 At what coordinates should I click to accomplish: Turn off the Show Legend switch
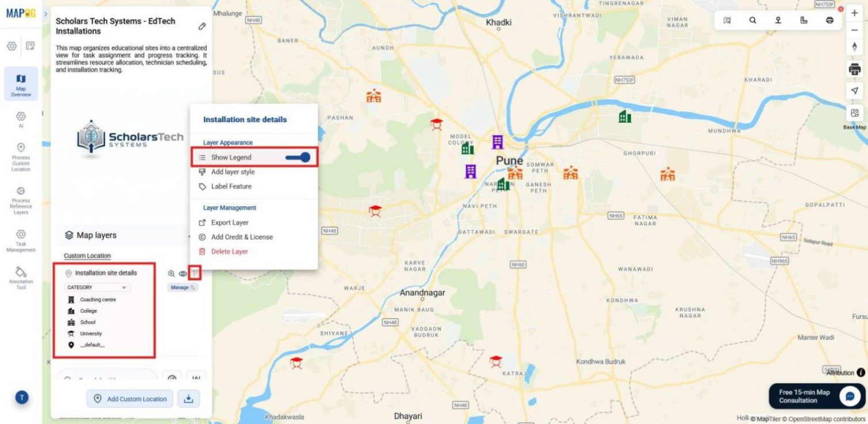click(298, 157)
